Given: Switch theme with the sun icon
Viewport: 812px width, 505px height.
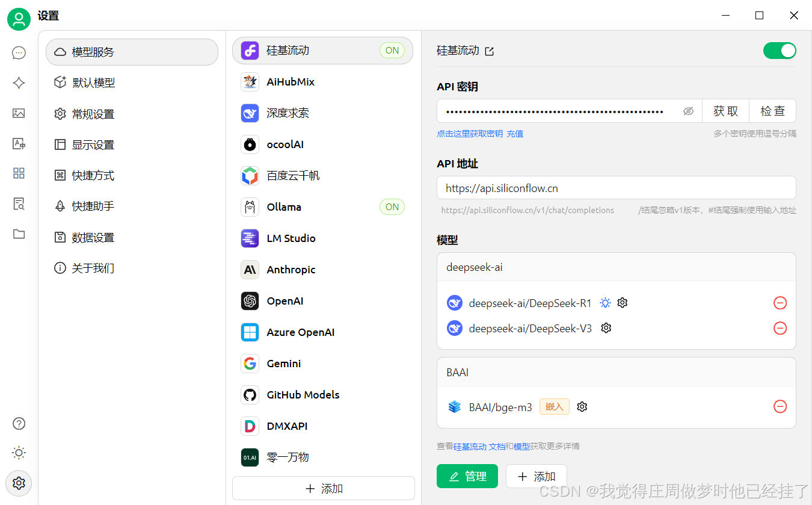Looking at the screenshot, I should 19,453.
